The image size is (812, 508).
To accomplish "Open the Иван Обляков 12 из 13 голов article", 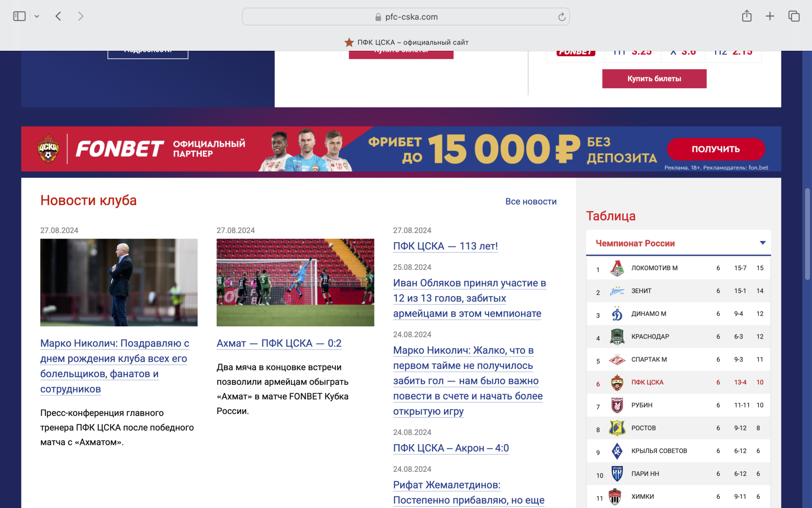I will pyautogui.click(x=469, y=298).
